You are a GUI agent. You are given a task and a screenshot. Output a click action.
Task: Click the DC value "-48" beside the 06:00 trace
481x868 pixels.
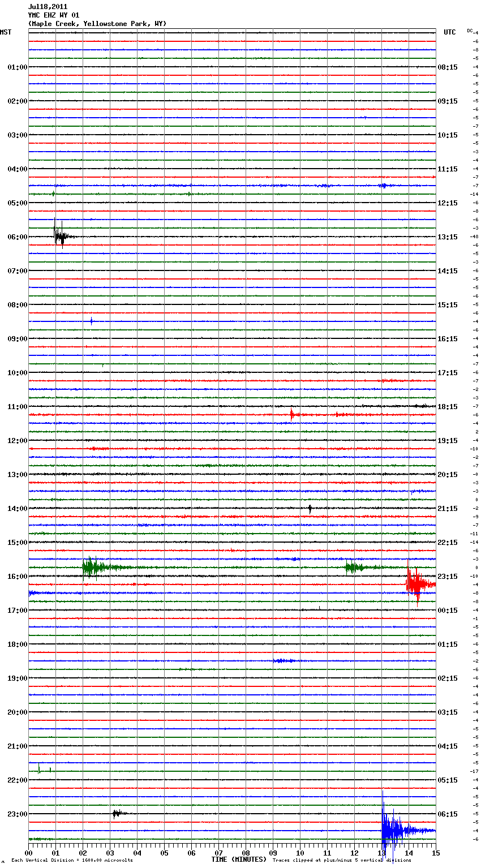coord(475,237)
